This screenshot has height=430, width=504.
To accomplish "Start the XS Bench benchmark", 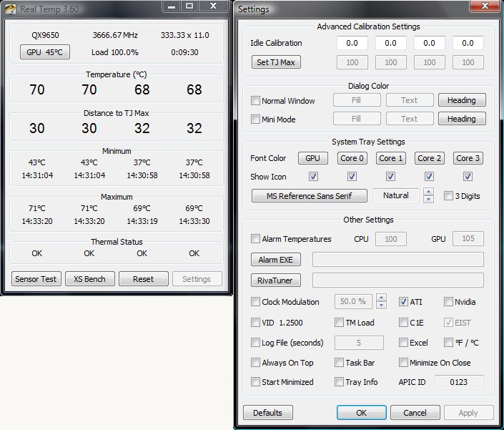I will pyautogui.click(x=89, y=279).
